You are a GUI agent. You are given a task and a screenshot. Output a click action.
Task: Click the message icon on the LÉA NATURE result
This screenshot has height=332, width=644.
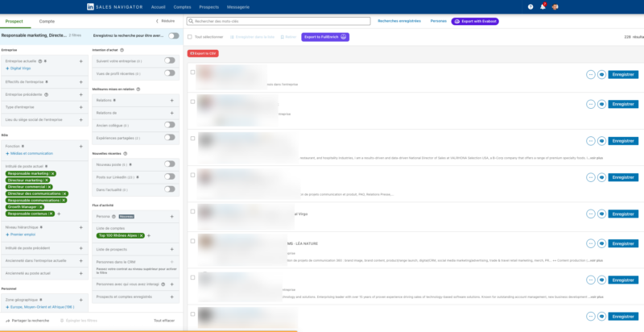click(601, 243)
